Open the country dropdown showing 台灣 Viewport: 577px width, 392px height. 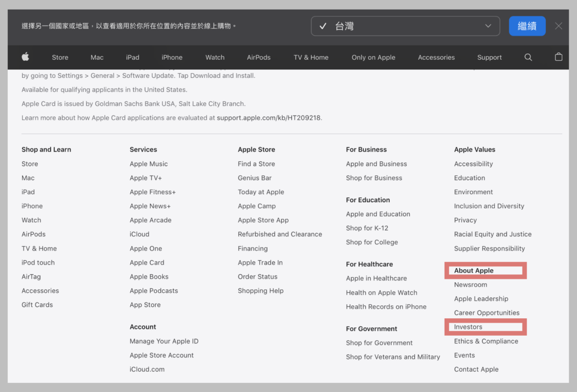click(405, 26)
